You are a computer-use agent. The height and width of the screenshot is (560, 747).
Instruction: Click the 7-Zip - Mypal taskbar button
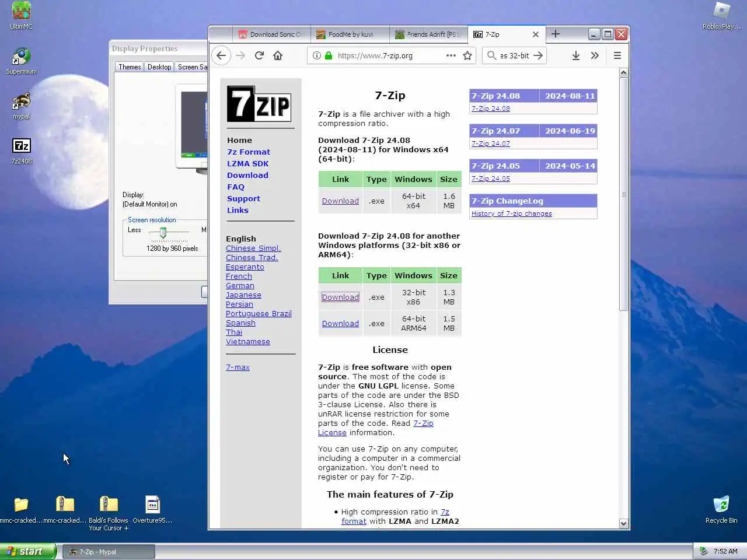coord(109,551)
